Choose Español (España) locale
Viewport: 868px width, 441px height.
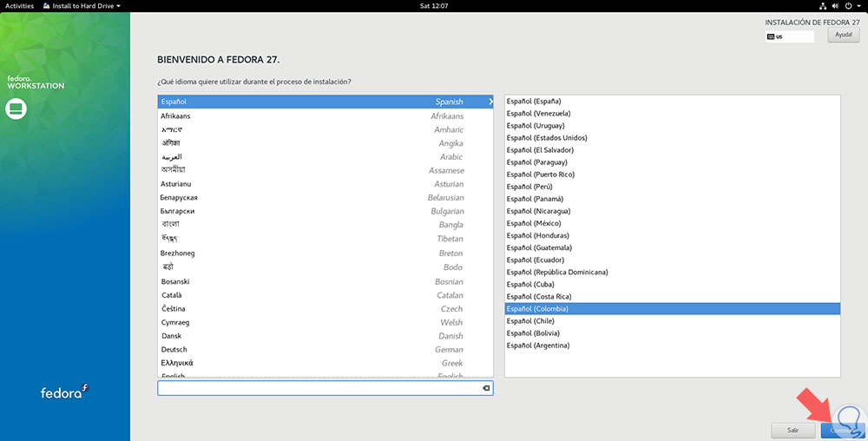pyautogui.click(x=673, y=102)
